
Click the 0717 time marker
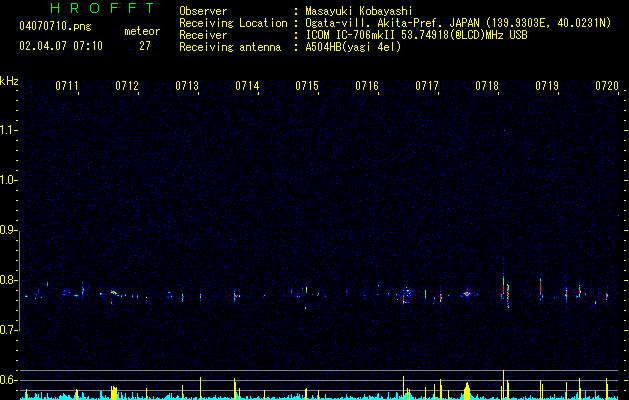[x=427, y=86]
